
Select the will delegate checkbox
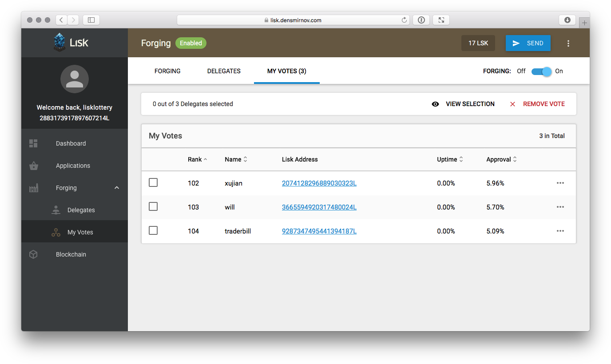[x=153, y=206]
